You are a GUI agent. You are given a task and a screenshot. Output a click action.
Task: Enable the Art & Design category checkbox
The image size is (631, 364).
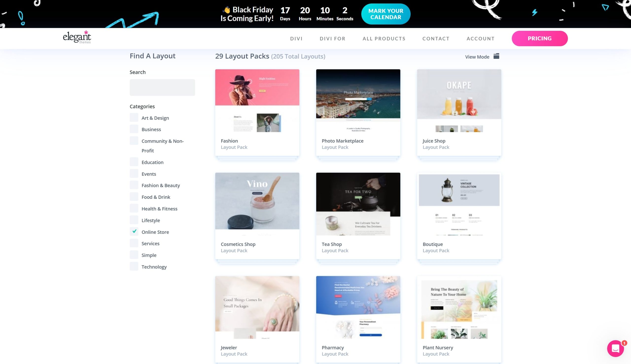click(x=134, y=117)
